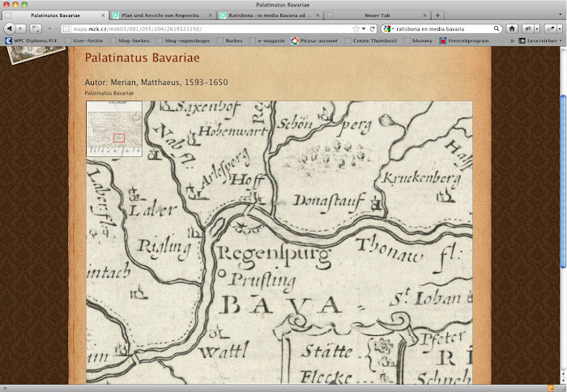Bookmark this page with the star icon
The height and width of the screenshot is (392, 567).
(356, 28)
